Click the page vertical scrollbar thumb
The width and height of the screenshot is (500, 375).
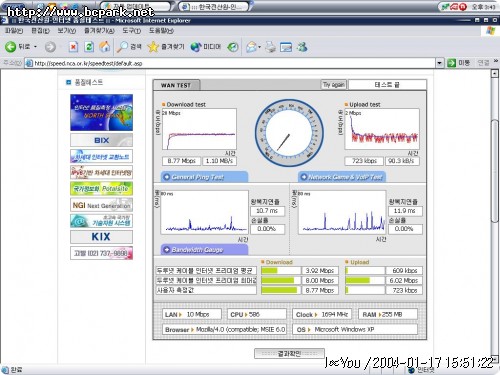[495, 171]
